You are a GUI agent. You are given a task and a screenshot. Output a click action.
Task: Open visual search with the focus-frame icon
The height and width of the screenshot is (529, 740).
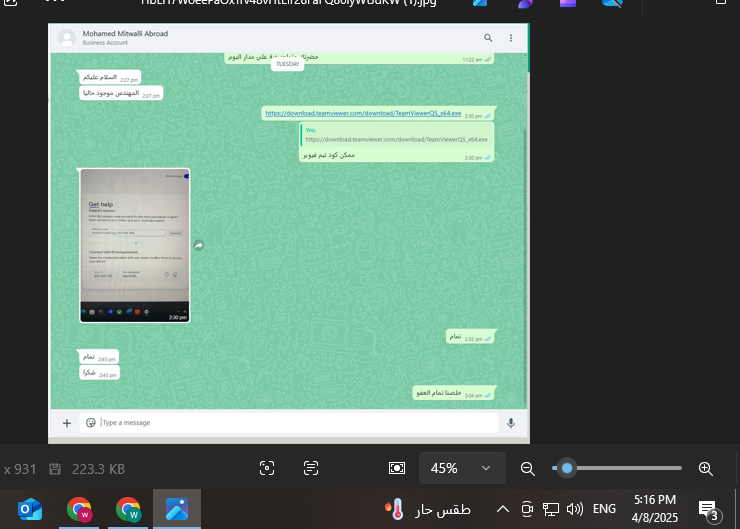click(x=267, y=468)
